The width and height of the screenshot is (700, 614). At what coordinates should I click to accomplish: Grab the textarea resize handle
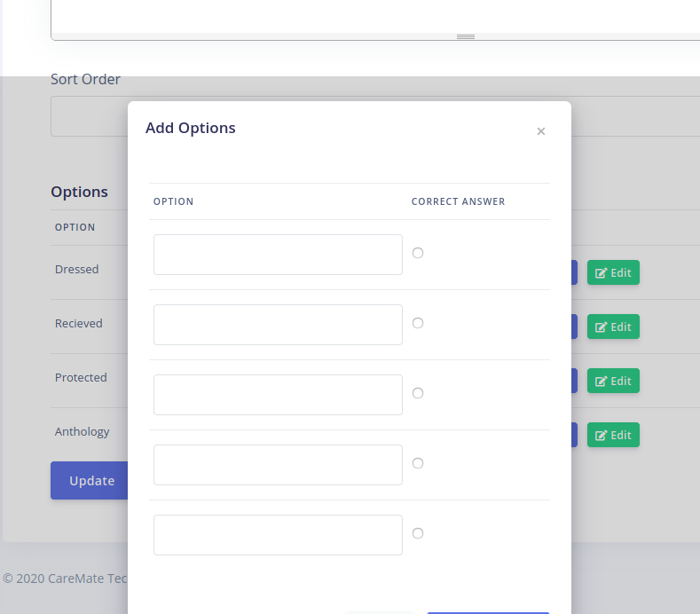[465, 36]
